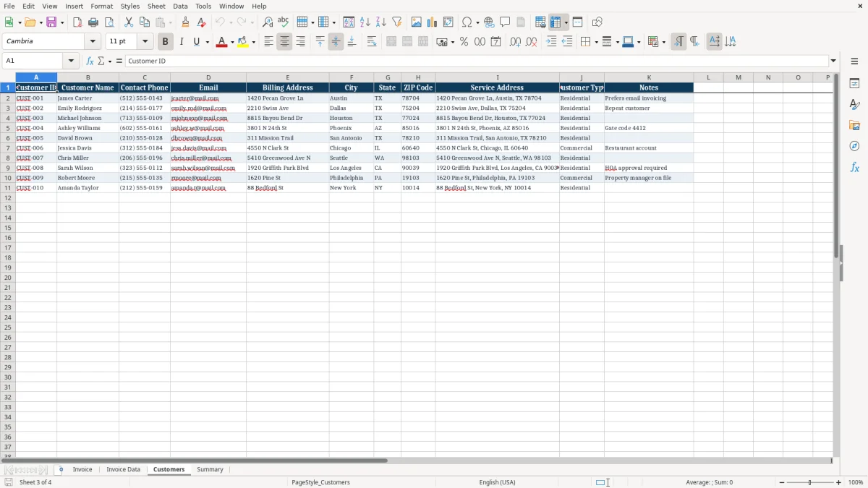
Task: Open the Font Size dropdown
Action: click(x=145, y=42)
